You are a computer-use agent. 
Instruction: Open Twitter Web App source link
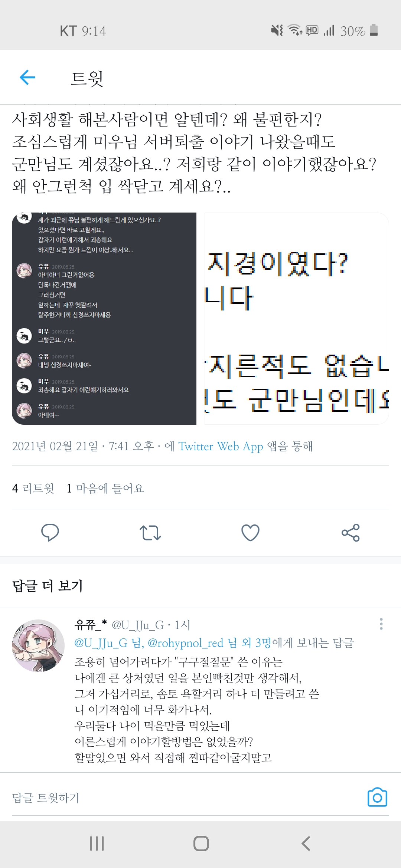(221, 446)
